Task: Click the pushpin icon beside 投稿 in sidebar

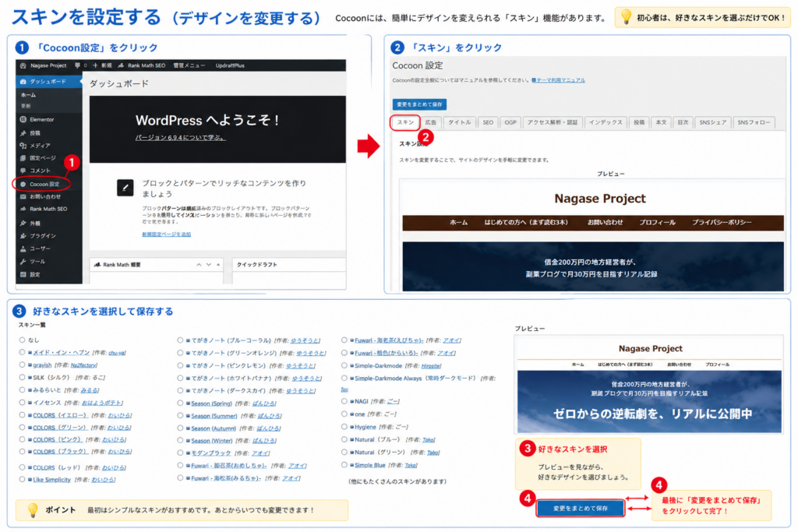Action: 23,132
